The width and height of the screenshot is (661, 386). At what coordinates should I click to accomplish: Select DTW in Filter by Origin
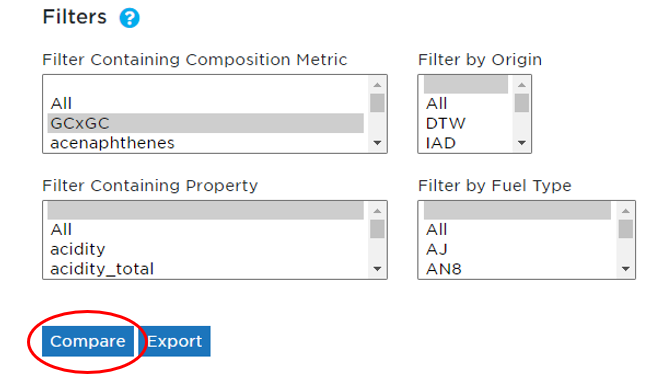tap(466, 123)
